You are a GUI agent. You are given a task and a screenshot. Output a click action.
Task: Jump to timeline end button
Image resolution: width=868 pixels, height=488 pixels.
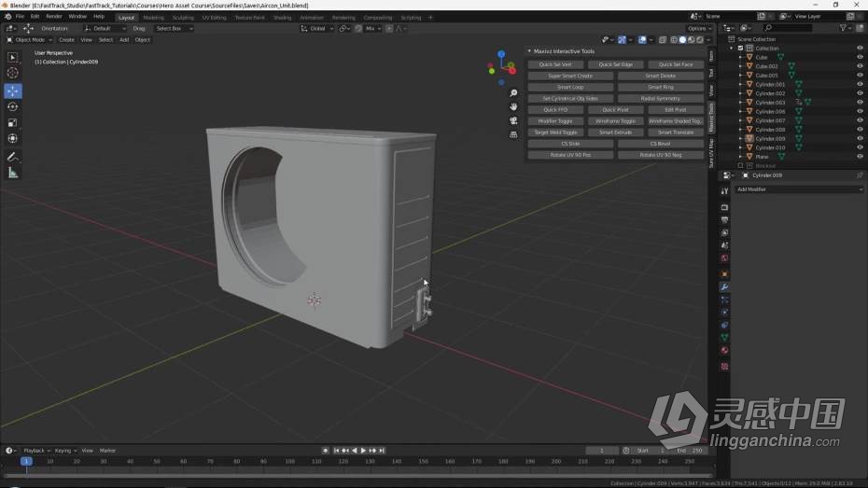coord(382,451)
